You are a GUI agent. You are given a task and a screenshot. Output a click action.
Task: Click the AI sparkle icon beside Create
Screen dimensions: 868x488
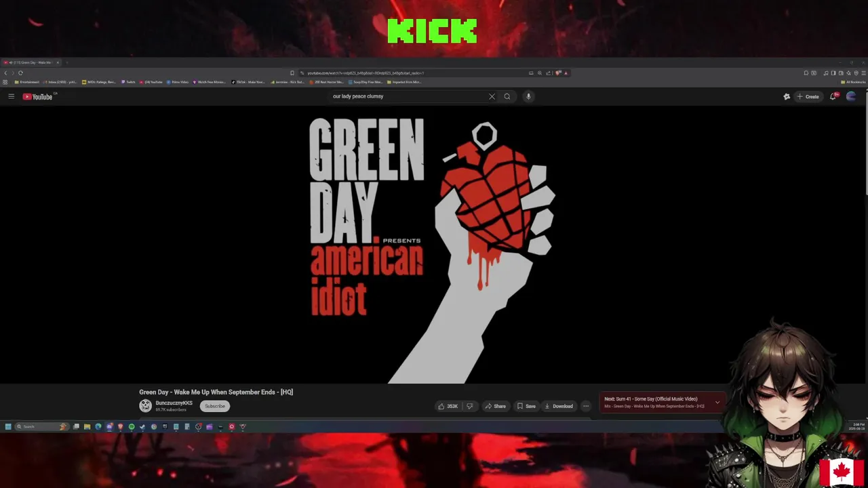tap(787, 96)
